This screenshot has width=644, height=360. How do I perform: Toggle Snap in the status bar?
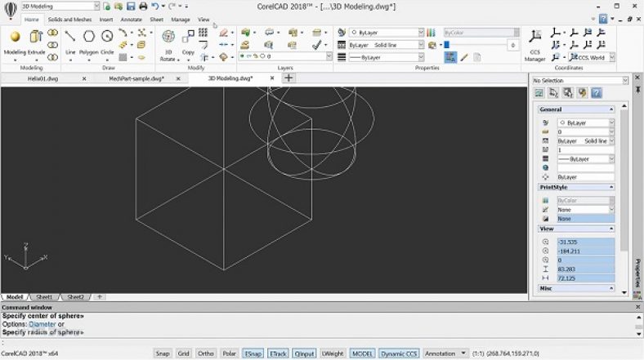[x=163, y=353]
